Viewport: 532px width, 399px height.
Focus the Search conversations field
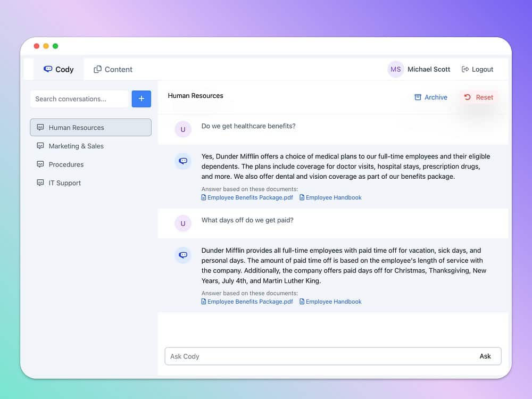coord(79,99)
